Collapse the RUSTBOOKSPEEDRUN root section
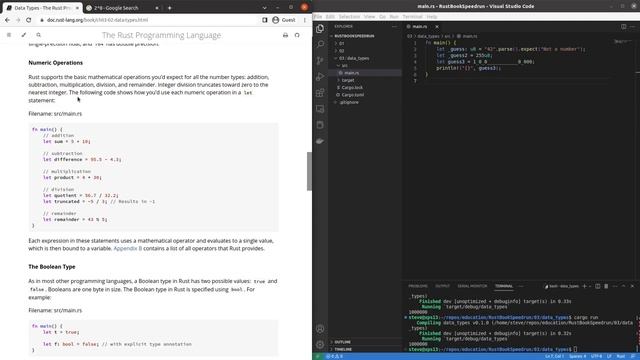The width and height of the screenshot is (640, 360). click(353, 36)
